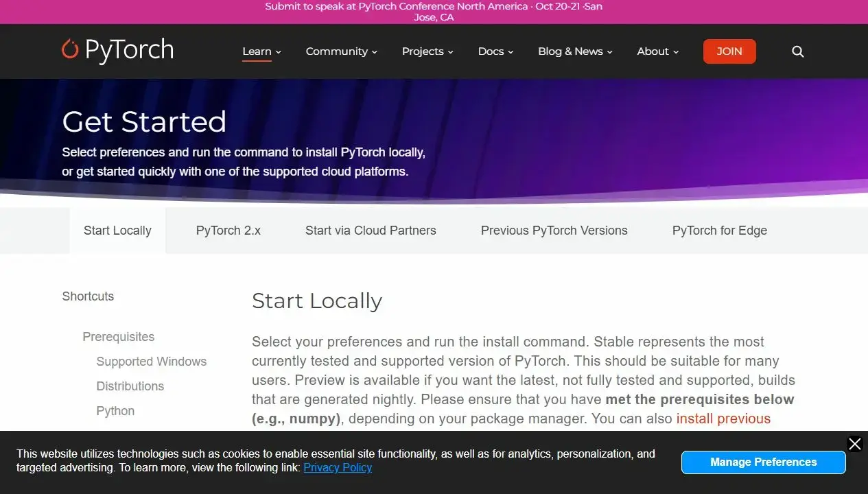
Task: Go to Python shortcut link
Action: coord(115,411)
